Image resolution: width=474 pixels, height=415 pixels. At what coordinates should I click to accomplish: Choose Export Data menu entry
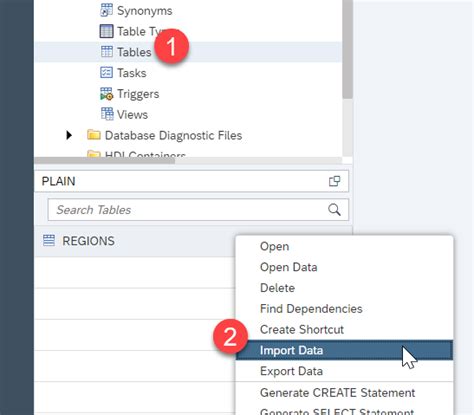[345, 371]
